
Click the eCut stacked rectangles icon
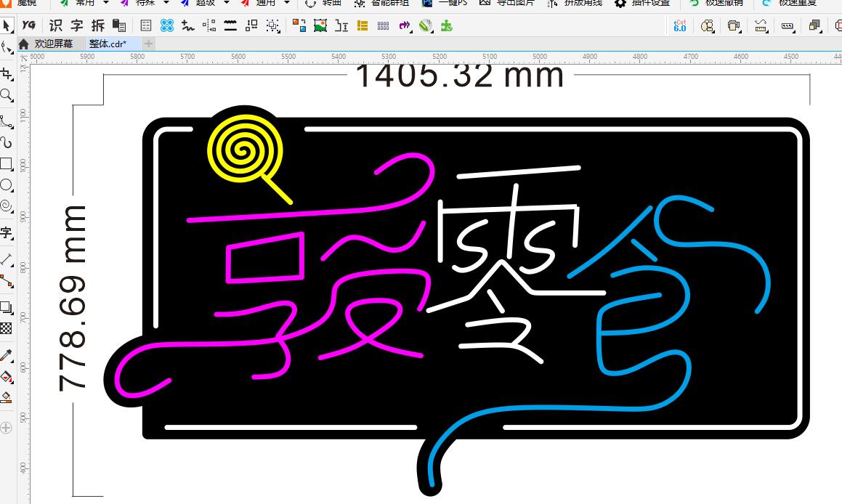click(x=734, y=25)
